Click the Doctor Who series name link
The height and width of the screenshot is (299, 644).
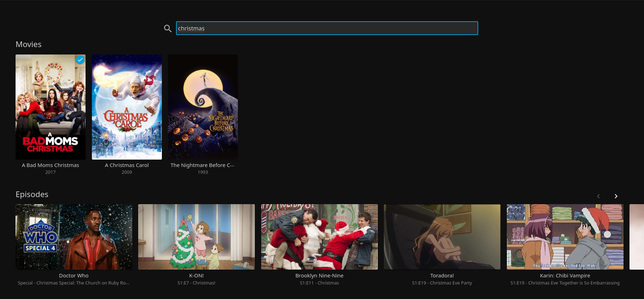(x=74, y=276)
